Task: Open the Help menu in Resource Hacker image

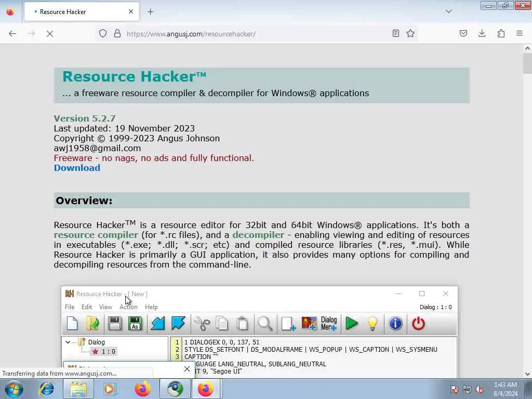Action: [151, 307]
